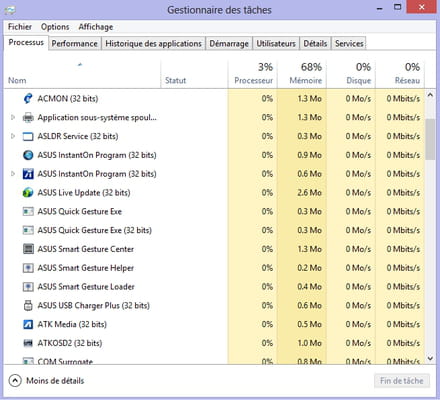Sort by Disque column header
The height and width of the screenshot is (401, 440).
tap(351, 74)
